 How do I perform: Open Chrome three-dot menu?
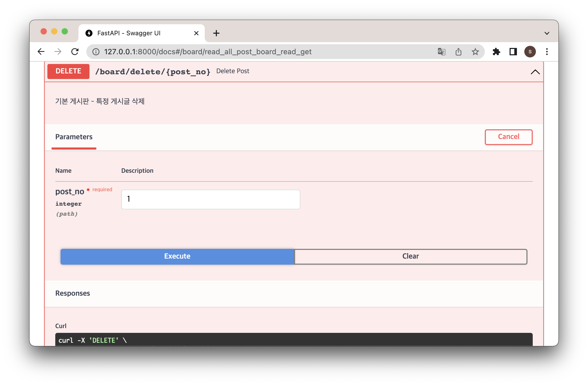coord(547,52)
